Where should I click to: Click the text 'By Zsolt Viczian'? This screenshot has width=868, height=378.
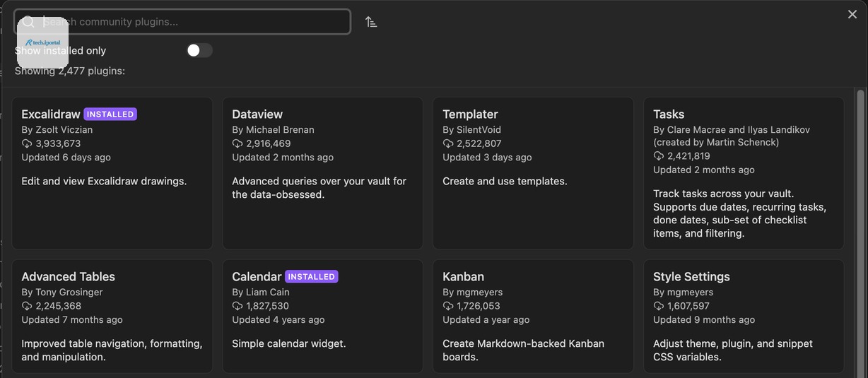point(57,130)
